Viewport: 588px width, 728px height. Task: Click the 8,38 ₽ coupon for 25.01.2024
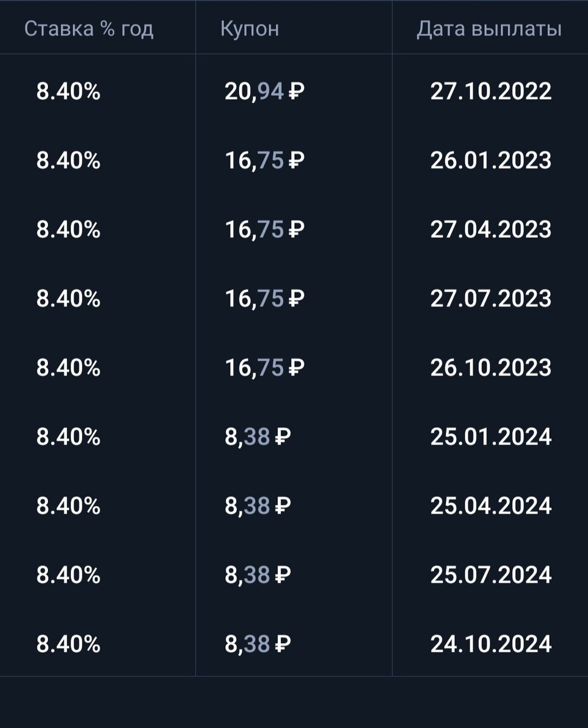pos(258,437)
